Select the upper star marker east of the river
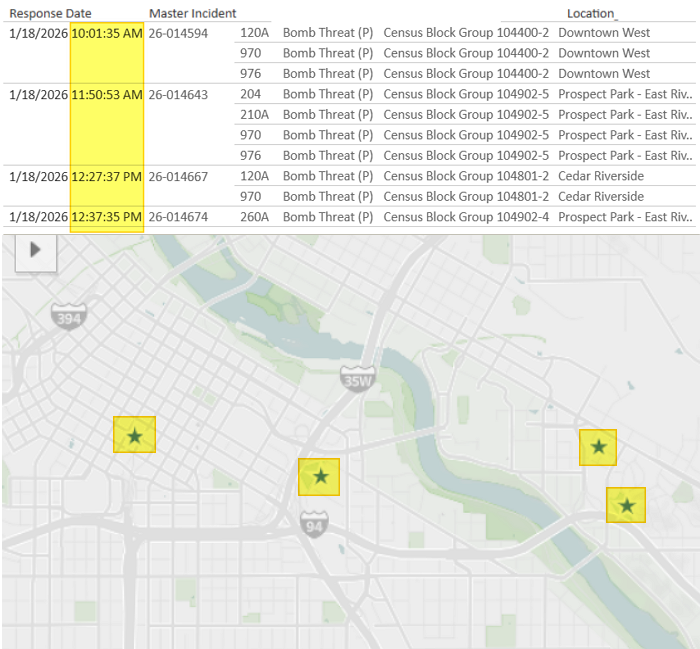This screenshot has height=649, width=700. pos(598,447)
